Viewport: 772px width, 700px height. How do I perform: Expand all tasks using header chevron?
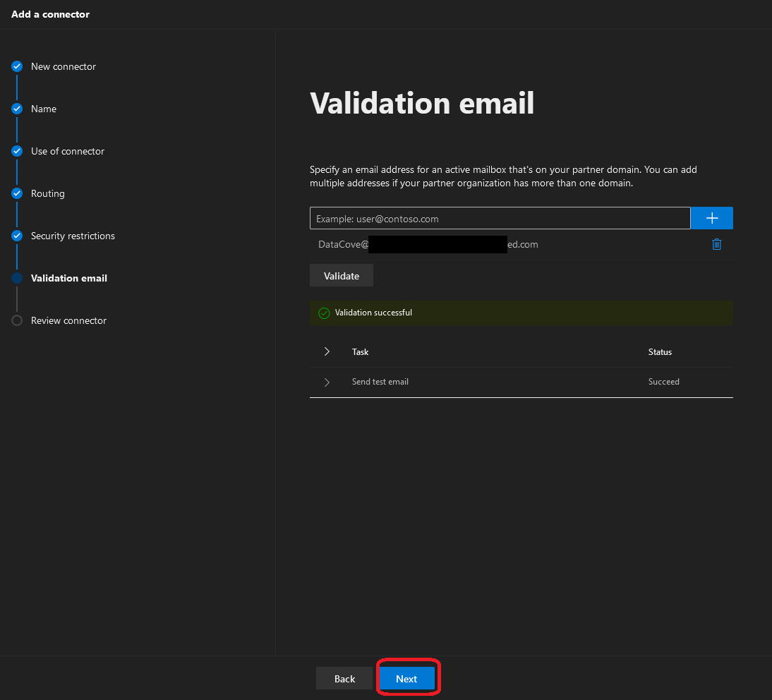[x=327, y=351]
